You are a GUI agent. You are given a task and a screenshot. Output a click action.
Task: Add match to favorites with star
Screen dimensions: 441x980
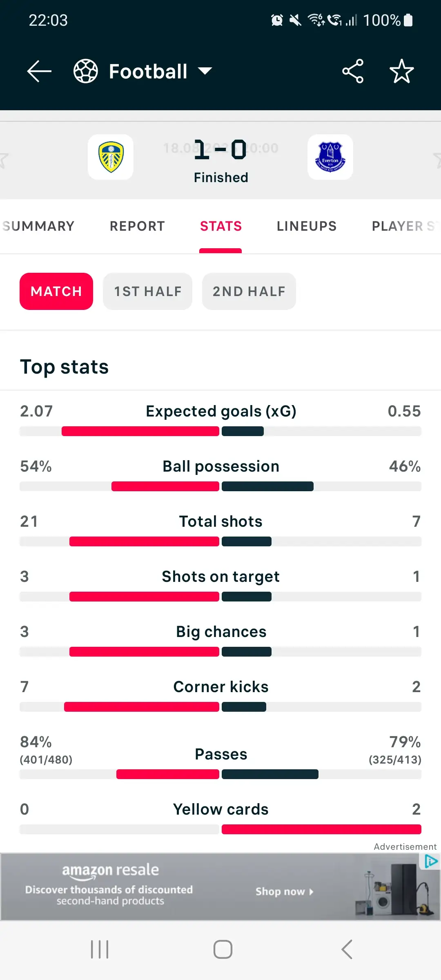coord(401,71)
